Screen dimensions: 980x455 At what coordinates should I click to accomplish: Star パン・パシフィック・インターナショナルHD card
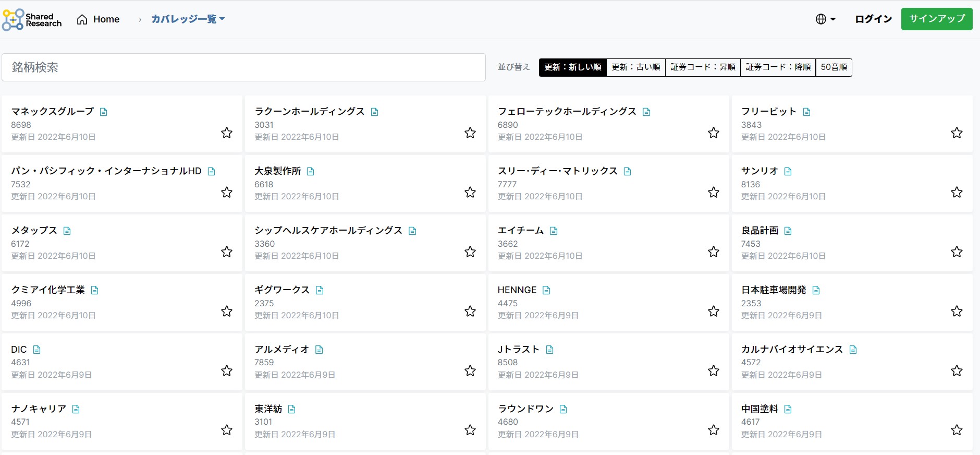click(x=227, y=192)
